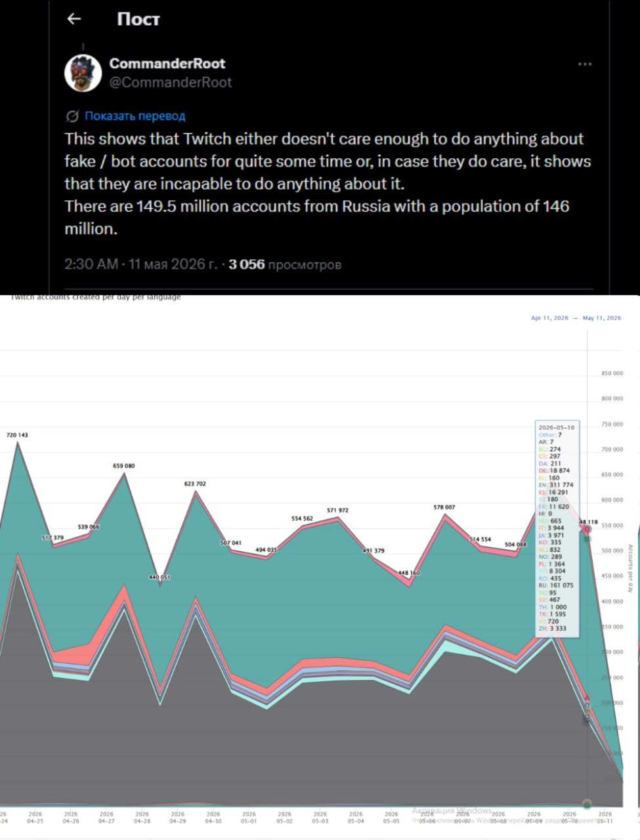Viewport: 640px width, 840px height.
Task: Click the translate icon beside Показать перевод
Action: point(72,116)
